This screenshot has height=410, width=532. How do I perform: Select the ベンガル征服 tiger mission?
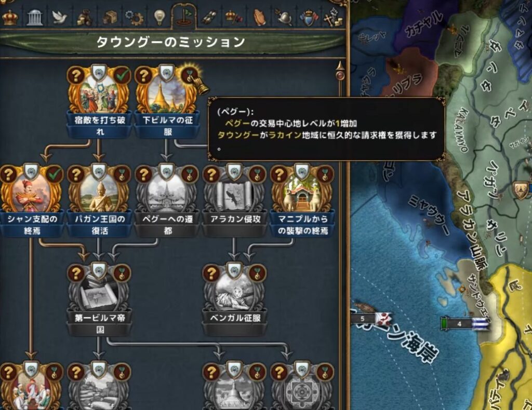(x=234, y=298)
